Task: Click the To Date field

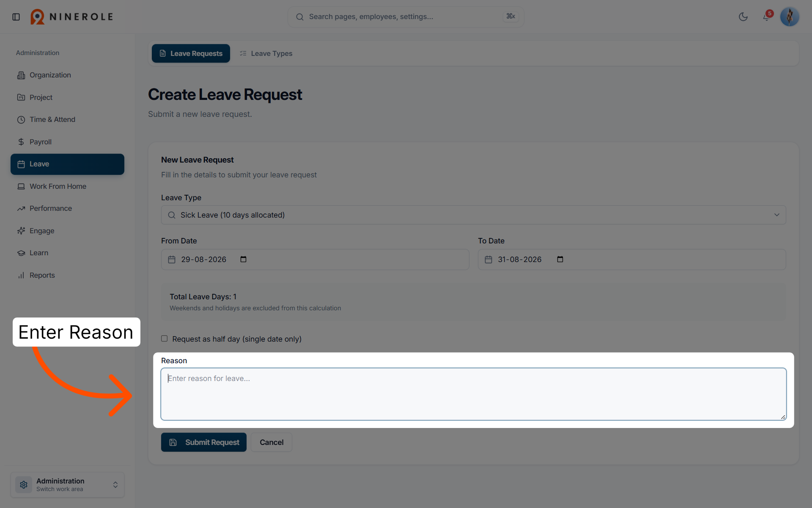Action: point(632,260)
